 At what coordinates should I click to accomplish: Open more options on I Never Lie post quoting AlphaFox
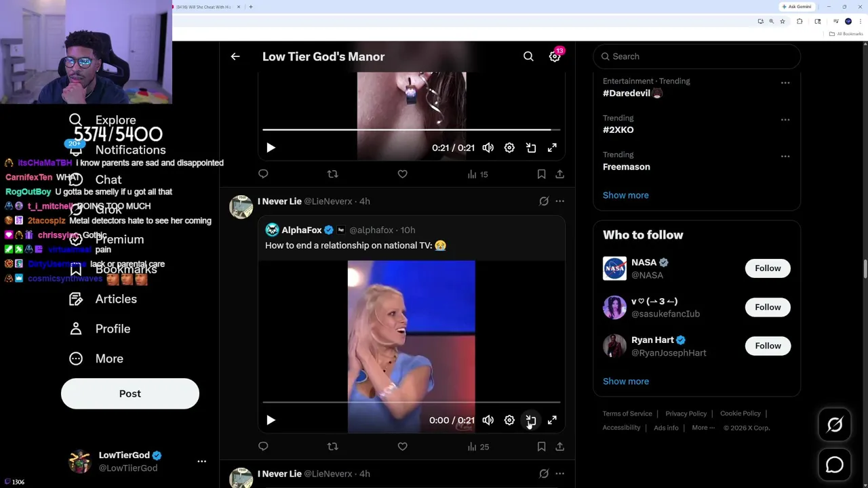pyautogui.click(x=559, y=201)
